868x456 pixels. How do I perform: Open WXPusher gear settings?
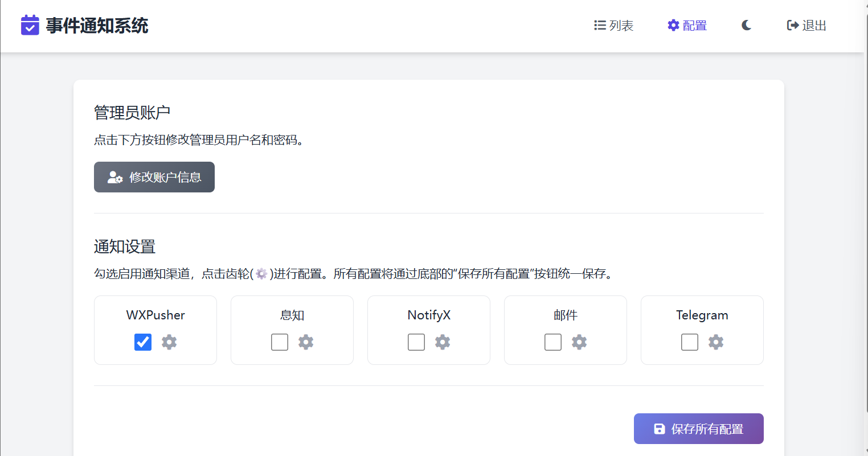[169, 342]
